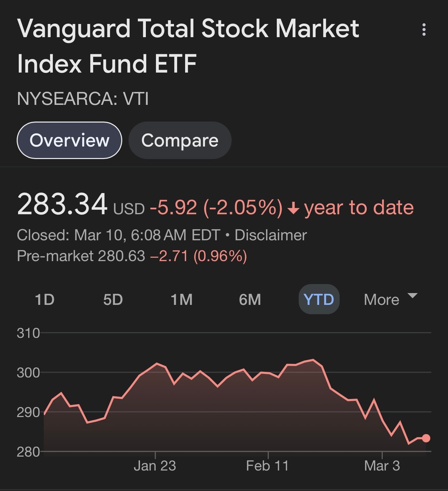Click the Feb 11 date axis label
The image size is (448, 491).
(267, 466)
